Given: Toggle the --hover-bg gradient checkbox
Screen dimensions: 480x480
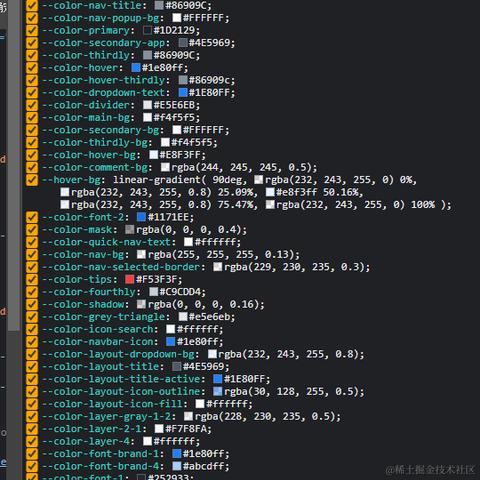Looking at the screenshot, I should 32,180.
